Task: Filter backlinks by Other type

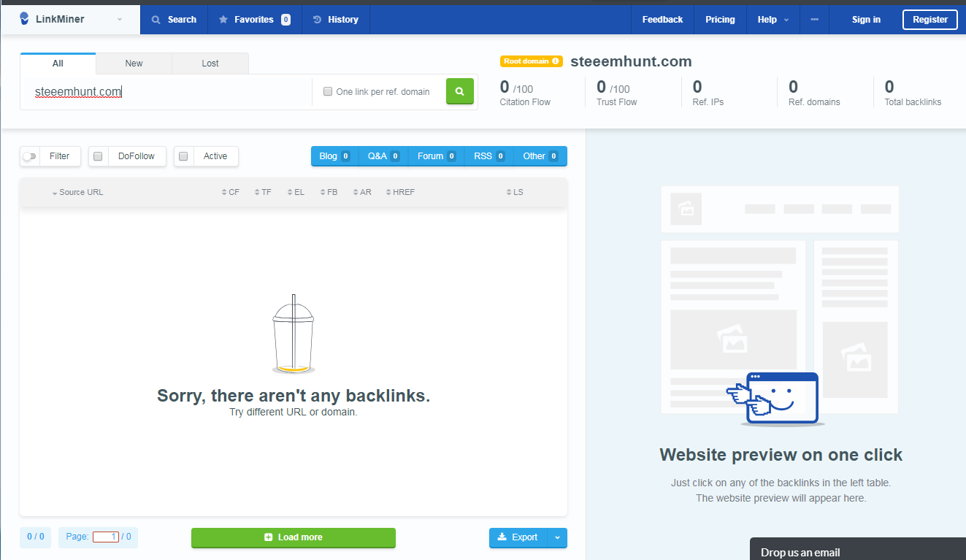Action: click(x=540, y=156)
